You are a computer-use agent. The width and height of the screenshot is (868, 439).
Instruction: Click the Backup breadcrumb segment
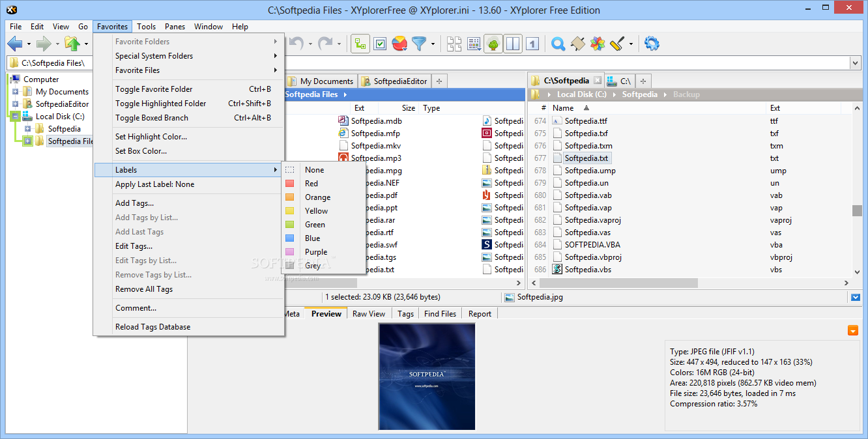[x=686, y=94]
